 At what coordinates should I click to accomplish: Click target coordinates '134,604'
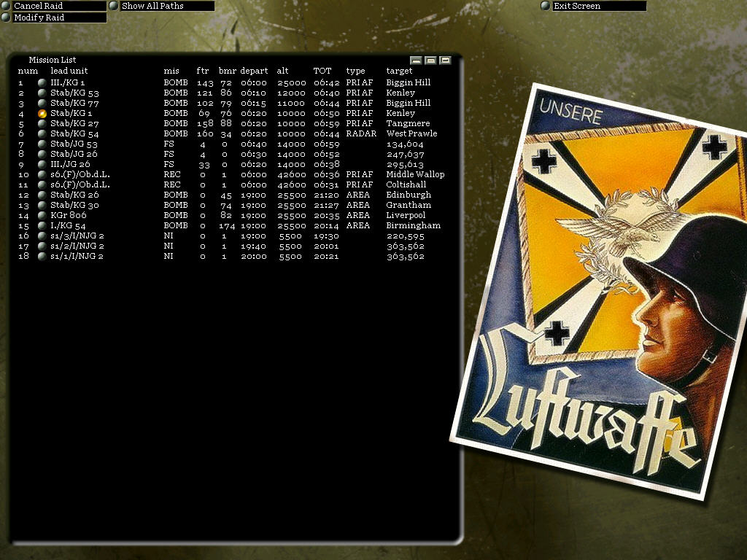pos(405,144)
